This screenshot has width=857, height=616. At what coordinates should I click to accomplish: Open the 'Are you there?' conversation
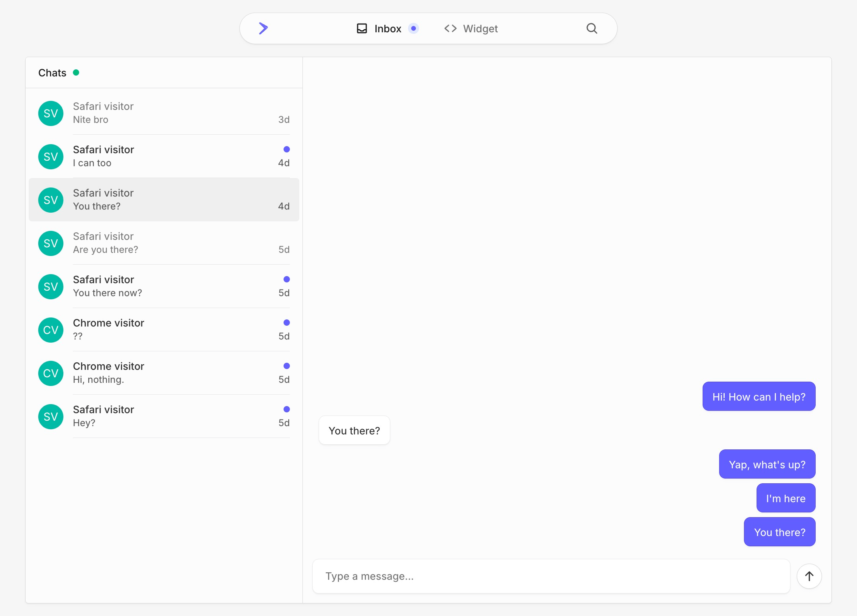[x=164, y=243]
